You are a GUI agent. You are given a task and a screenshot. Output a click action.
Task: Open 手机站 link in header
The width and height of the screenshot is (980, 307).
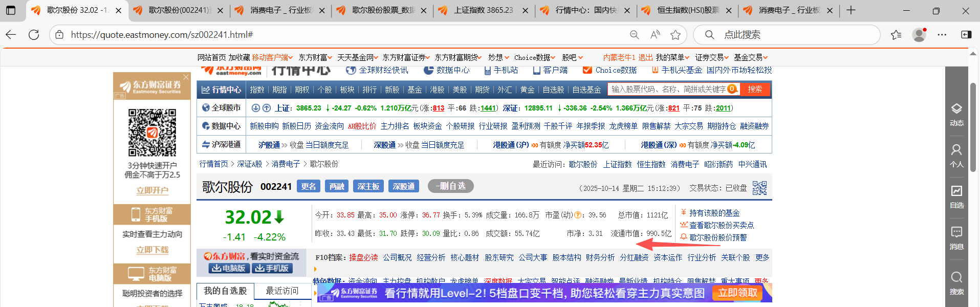coord(500,70)
